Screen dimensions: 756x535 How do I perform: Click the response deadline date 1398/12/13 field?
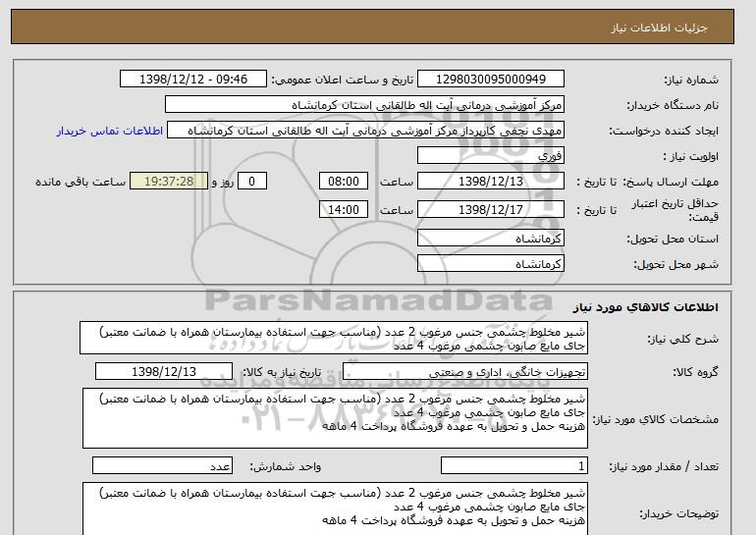tap(490, 182)
